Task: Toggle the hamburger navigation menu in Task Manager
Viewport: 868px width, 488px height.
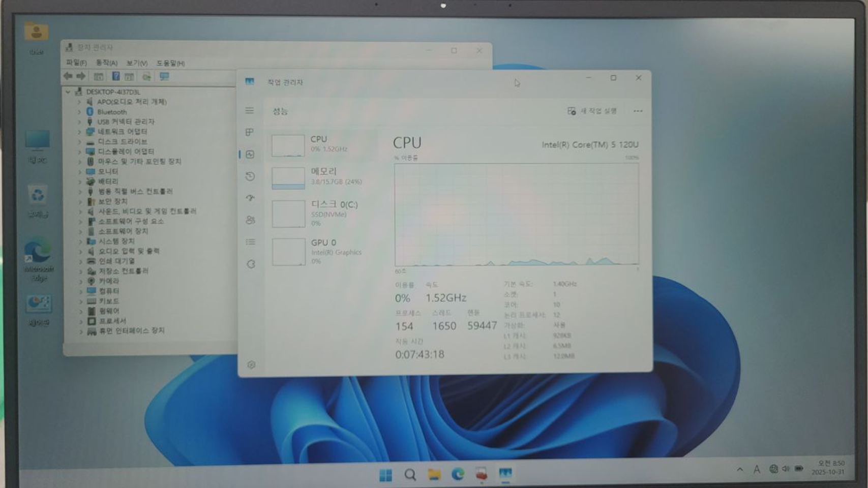Action: [x=250, y=110]
